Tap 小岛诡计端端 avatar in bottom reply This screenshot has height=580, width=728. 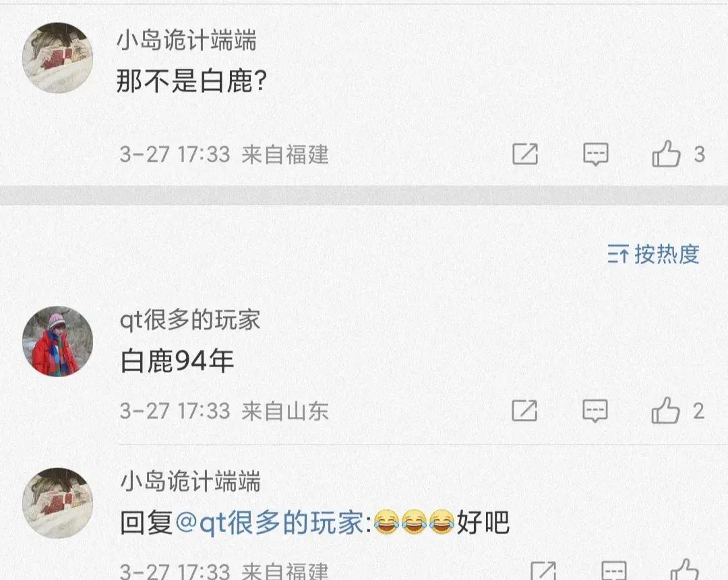[x=57, y=503]
